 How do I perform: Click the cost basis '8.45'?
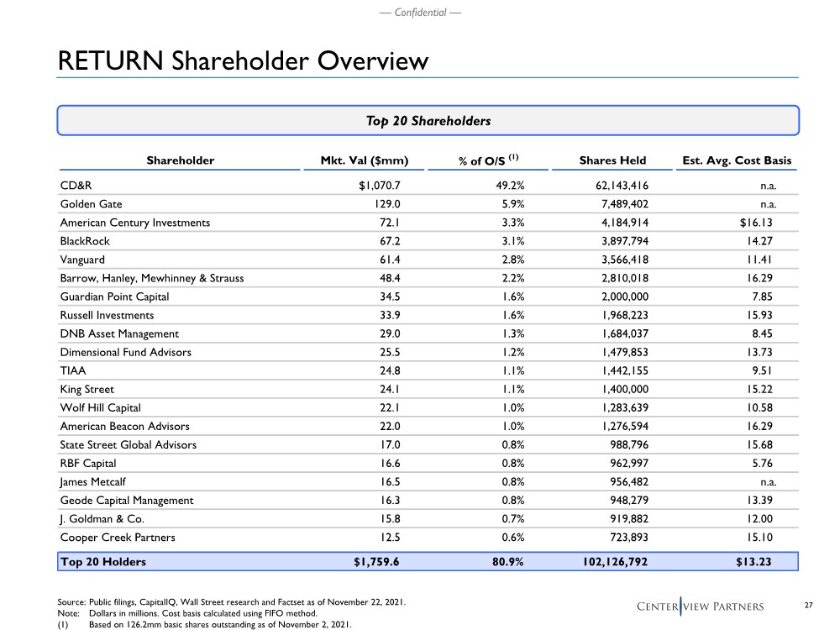(763, 333)
